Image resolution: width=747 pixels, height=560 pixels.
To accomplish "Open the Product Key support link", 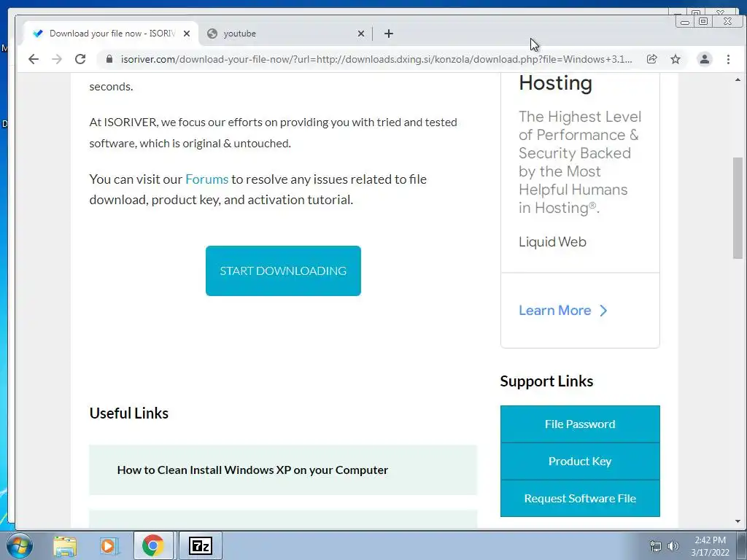I will pos(580,461).
